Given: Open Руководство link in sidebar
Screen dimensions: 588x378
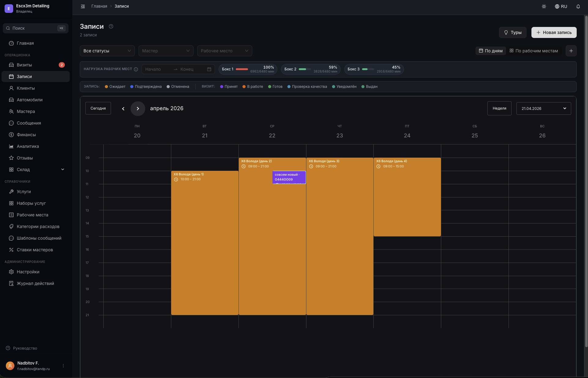Looking at the screenshot, I should tap(22, 348).
